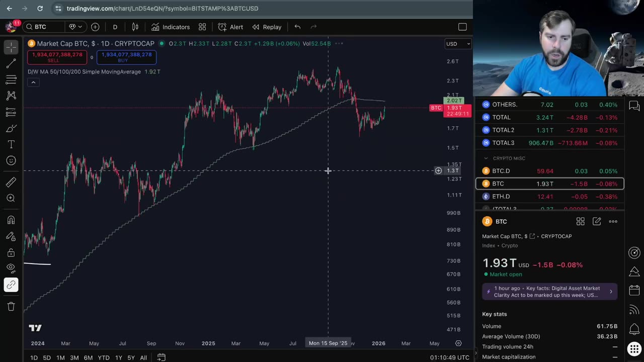Click the plus button at 1.3T price level
This screenshot has height=362, width=644.
tap(438, 171)
